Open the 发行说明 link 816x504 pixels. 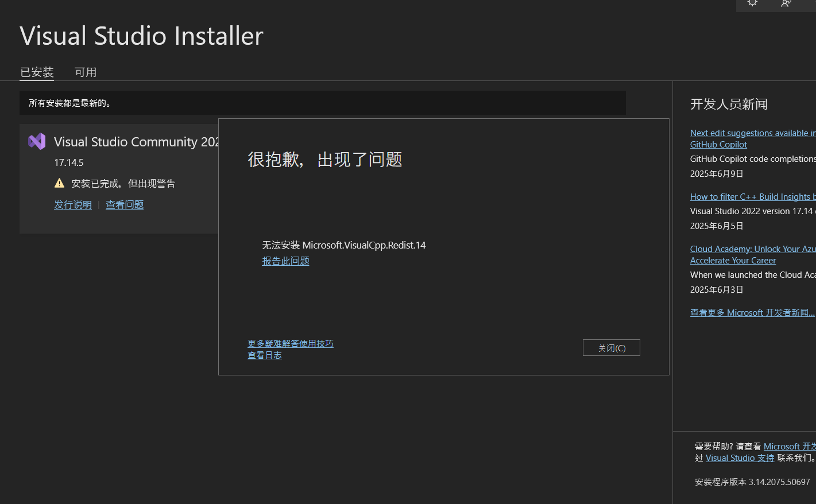click(73, 205)
